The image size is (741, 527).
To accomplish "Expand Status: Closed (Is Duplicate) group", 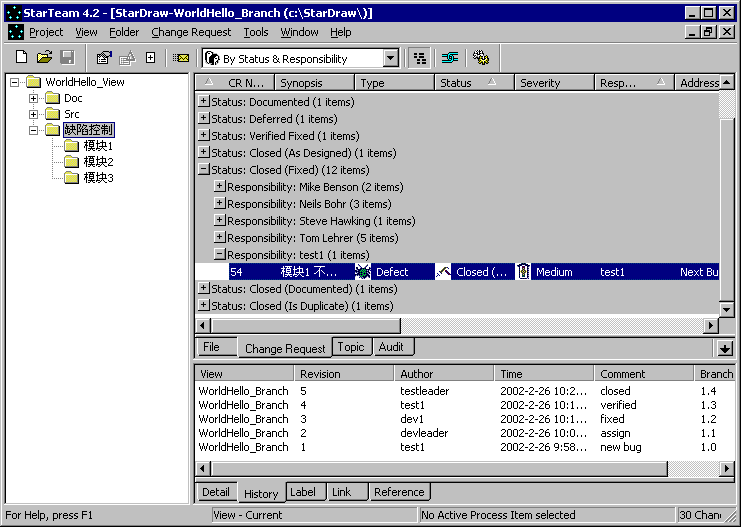I will [x=203, y=305].
